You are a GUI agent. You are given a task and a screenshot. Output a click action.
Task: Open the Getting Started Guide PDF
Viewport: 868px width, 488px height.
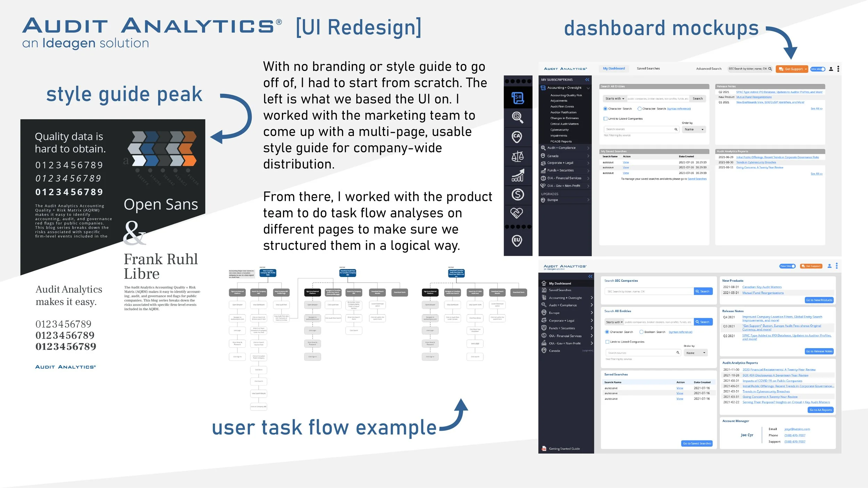point(561,448)
